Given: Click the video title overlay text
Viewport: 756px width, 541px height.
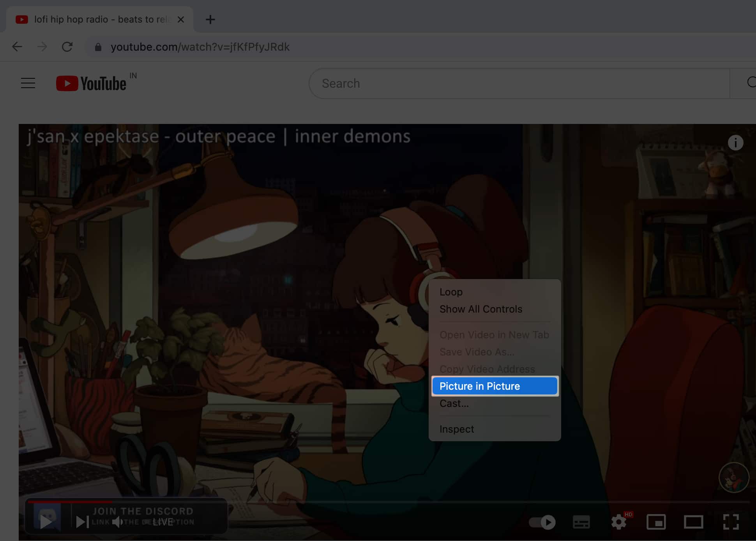Looking at the screenshot, I should coord(219,136).
